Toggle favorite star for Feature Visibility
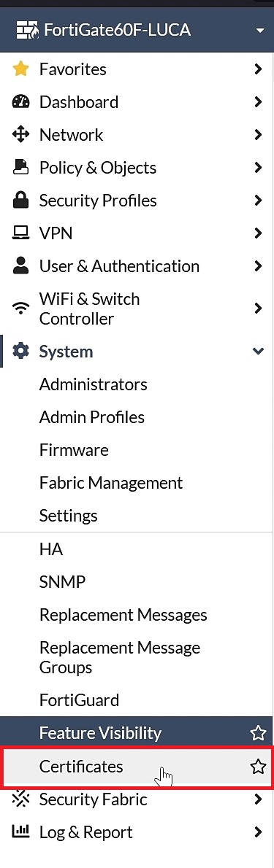The width and height of the screenshot is (274, 868). tap(258, 734)
